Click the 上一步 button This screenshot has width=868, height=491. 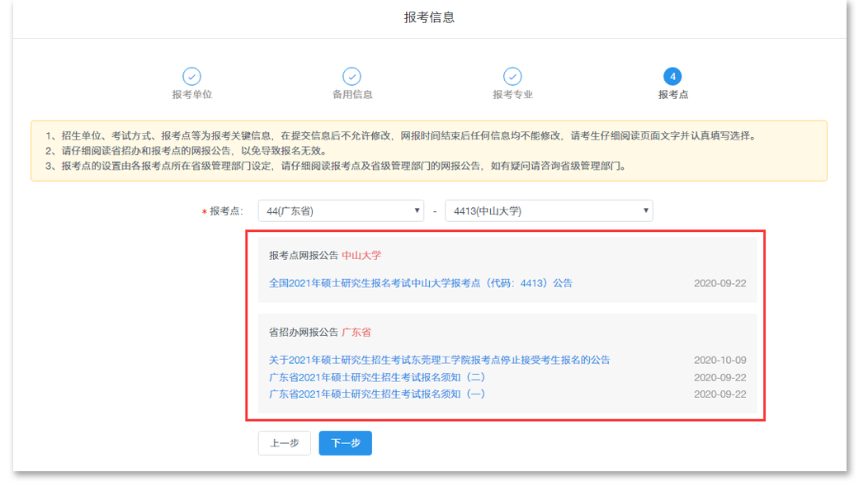point(284,443)
